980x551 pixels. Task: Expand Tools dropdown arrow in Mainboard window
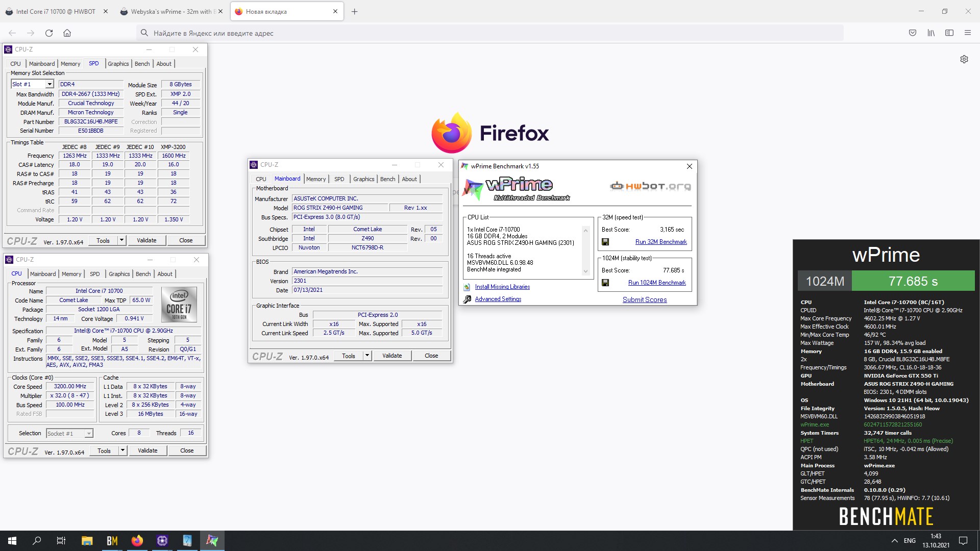tap(367, 356)
